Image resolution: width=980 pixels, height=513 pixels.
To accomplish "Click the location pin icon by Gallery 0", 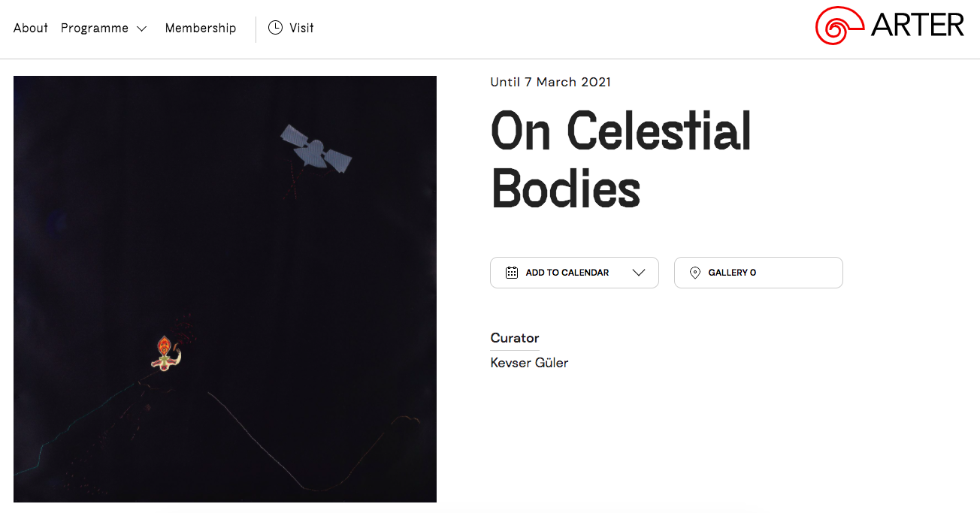I will [695, 273].
